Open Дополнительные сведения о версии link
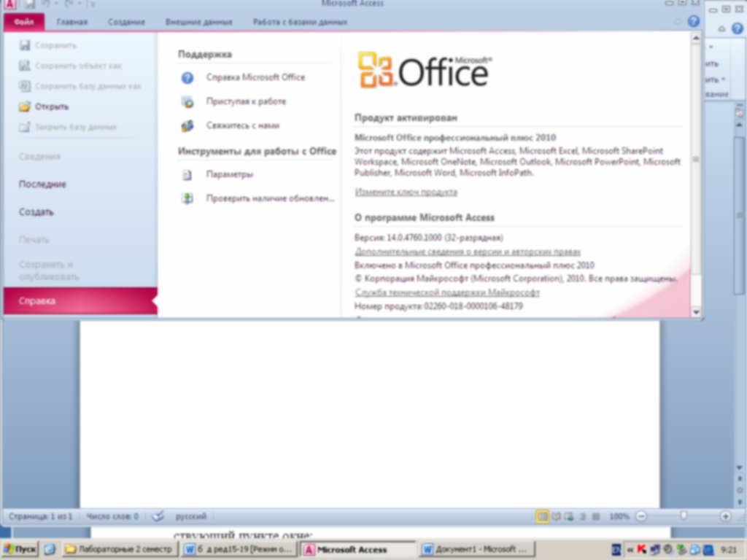Screen dimensions: 747x560 click(468, 252)
